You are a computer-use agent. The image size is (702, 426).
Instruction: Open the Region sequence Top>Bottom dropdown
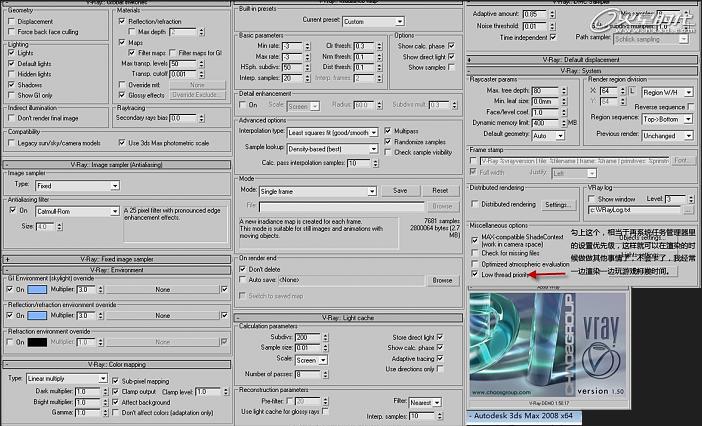click(668, 119)
